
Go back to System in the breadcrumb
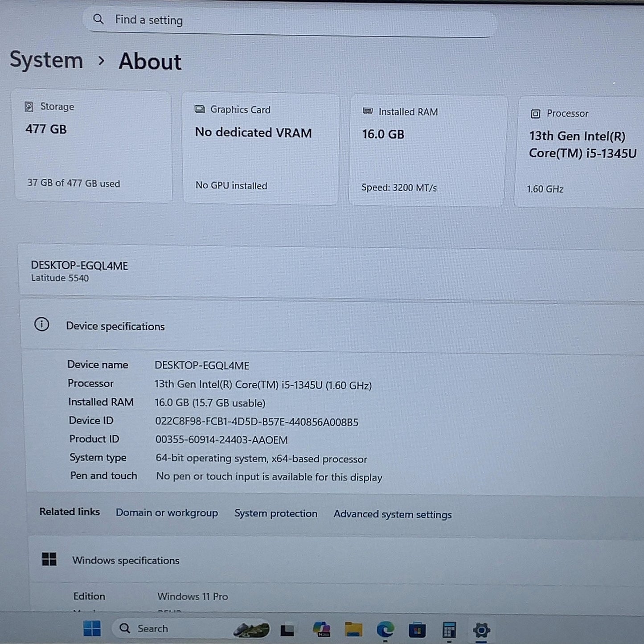click(x=46, y=60)
